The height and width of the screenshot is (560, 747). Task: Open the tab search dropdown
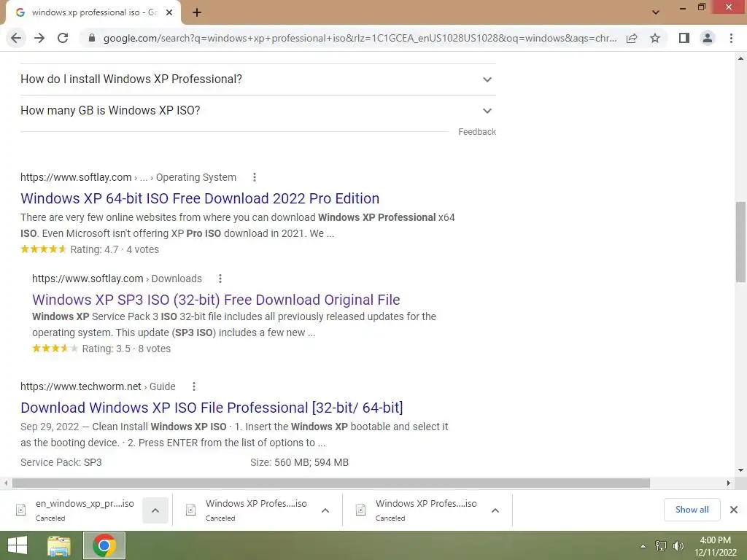pyautogui.click(x=656, y=12)
